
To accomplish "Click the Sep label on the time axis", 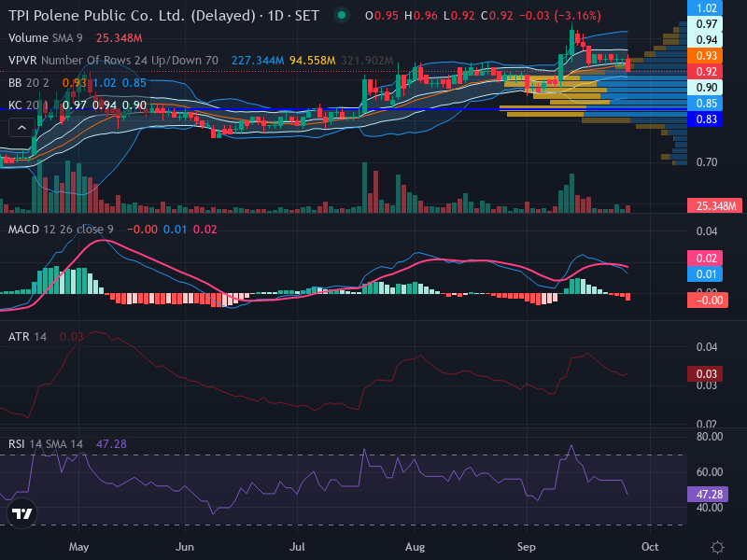I will coord(527,547).
